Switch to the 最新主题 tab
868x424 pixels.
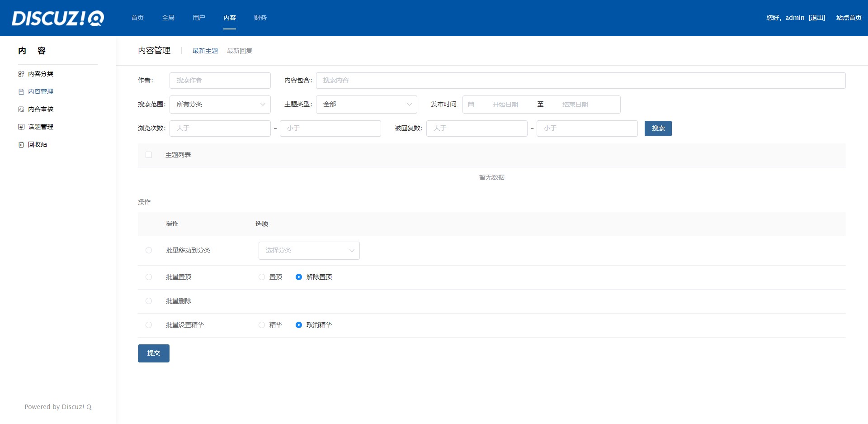(205, 51)
